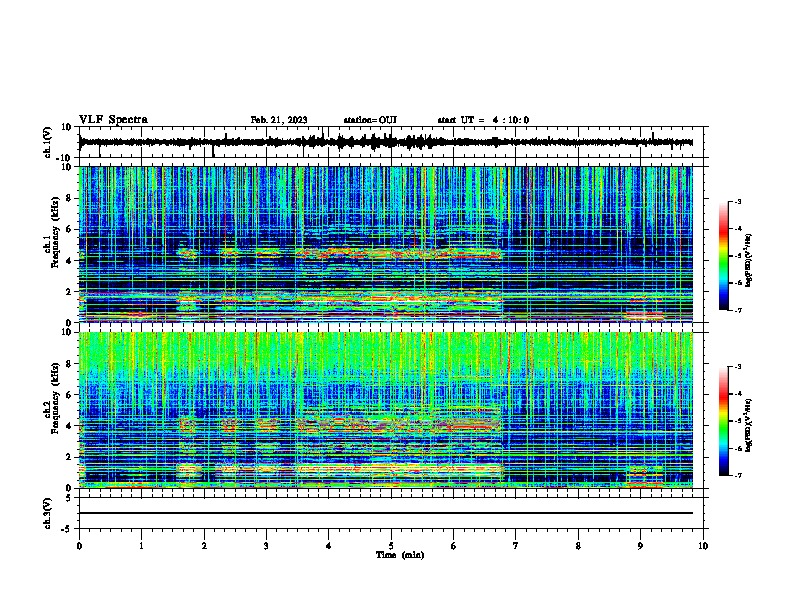
Task: Click the ch.1(V) waveform panel
Action: 391,142
